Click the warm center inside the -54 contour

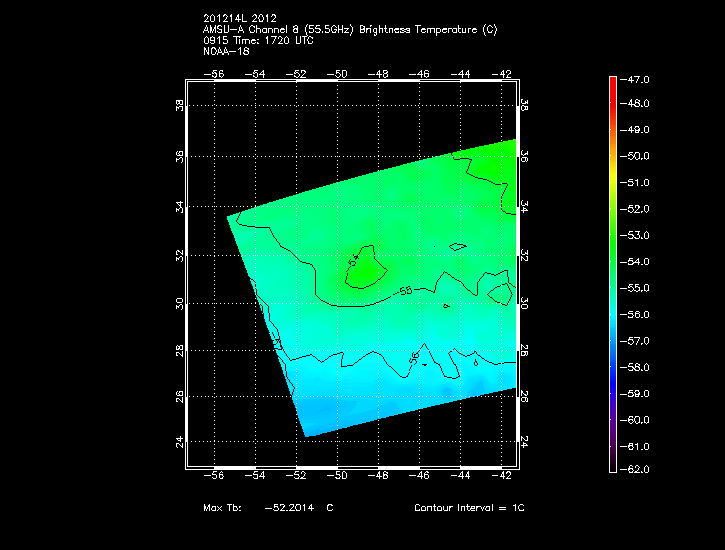(365, 268)
